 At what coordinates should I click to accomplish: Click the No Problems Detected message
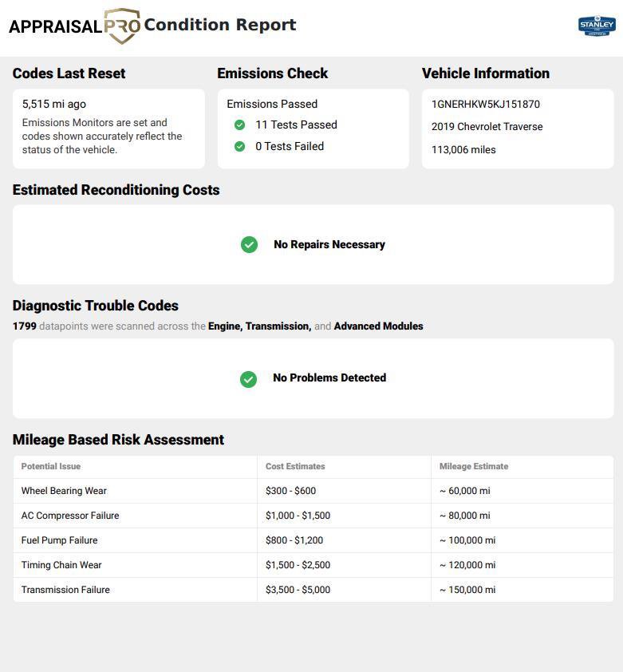coord(329,378)
